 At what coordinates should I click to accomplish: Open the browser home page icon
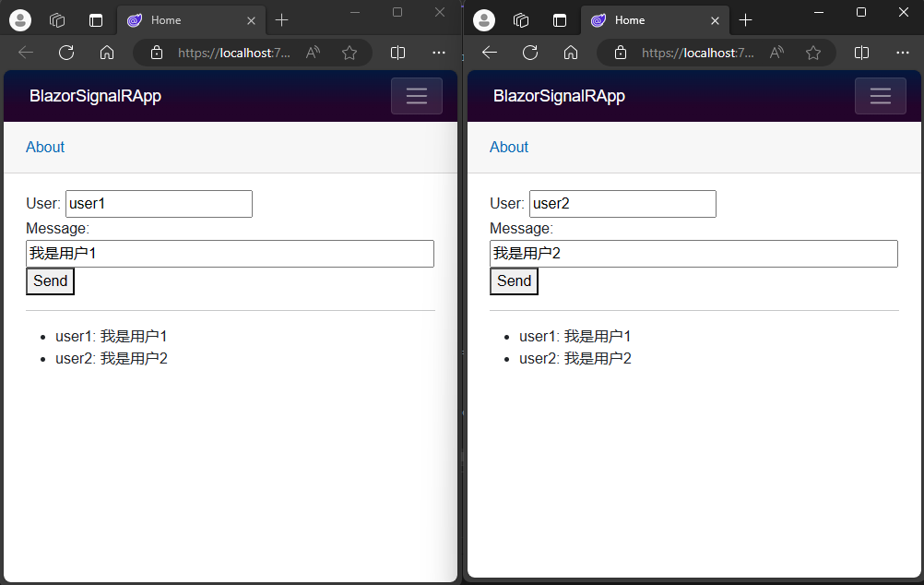[x=106, y=53]
